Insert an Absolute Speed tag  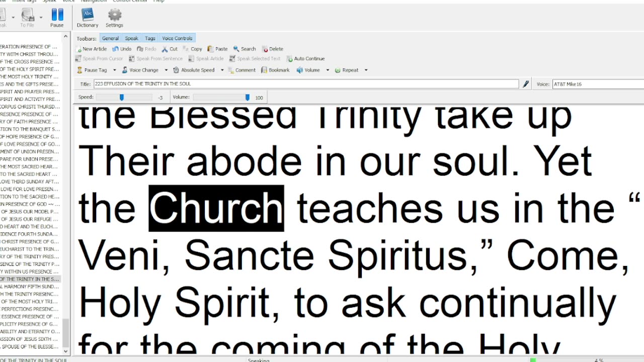[194, 70]
